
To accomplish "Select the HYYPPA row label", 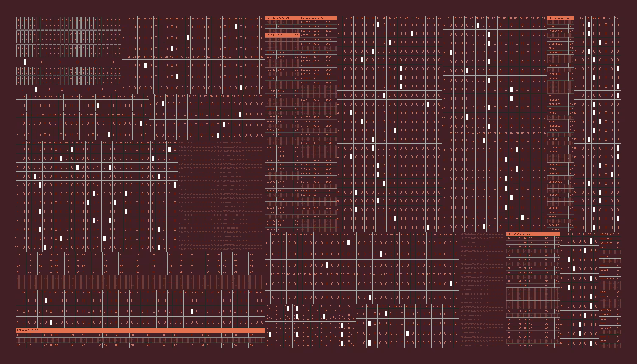I will 305,22.
